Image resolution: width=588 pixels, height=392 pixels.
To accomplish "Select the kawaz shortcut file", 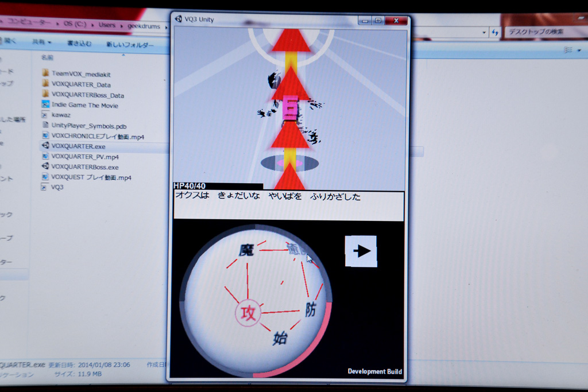I will pos(56,115).
